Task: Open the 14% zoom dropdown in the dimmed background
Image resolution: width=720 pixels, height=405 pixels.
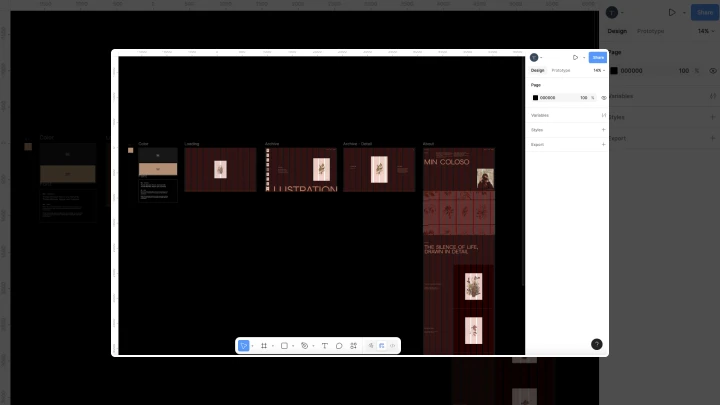Action: click(706, 31)
